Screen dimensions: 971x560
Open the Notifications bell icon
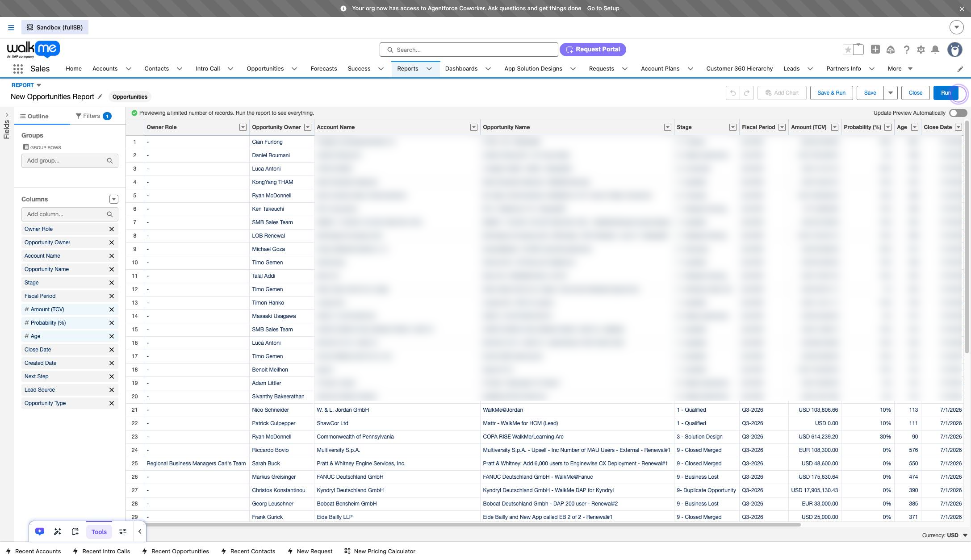click(x=935, y=50)
